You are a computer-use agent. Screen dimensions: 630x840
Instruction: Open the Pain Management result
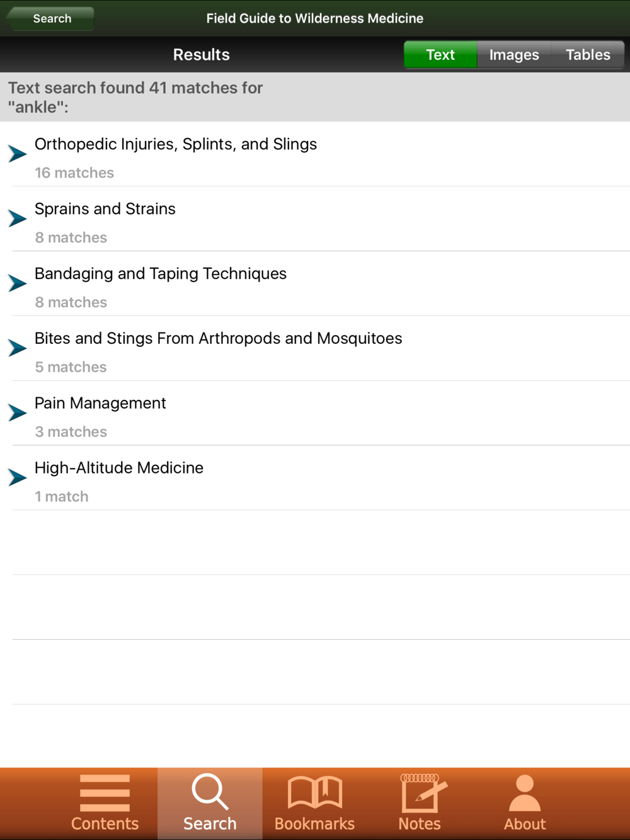[315, 413]
